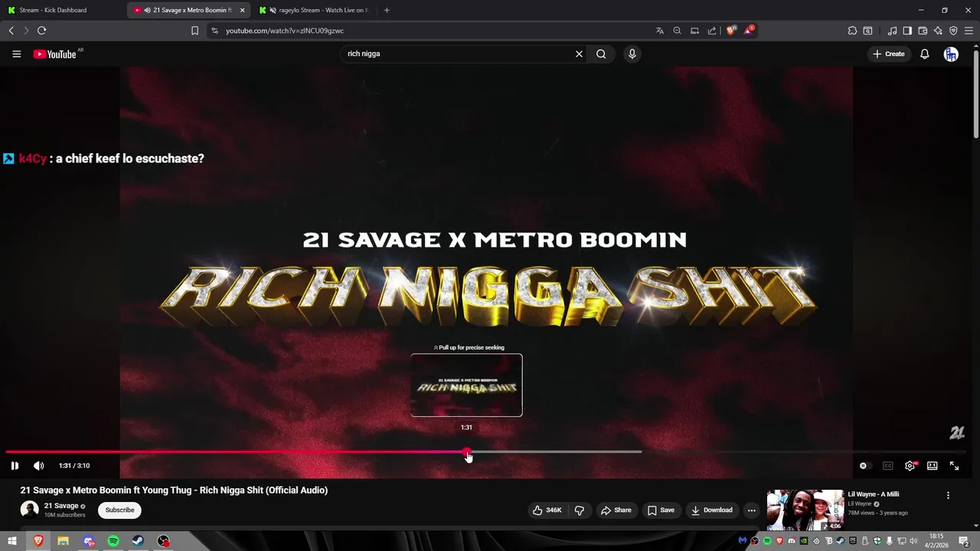The height and width of the screenshot is (551, 980).
Task: Pause the video with the pause button
Action: 15,465
